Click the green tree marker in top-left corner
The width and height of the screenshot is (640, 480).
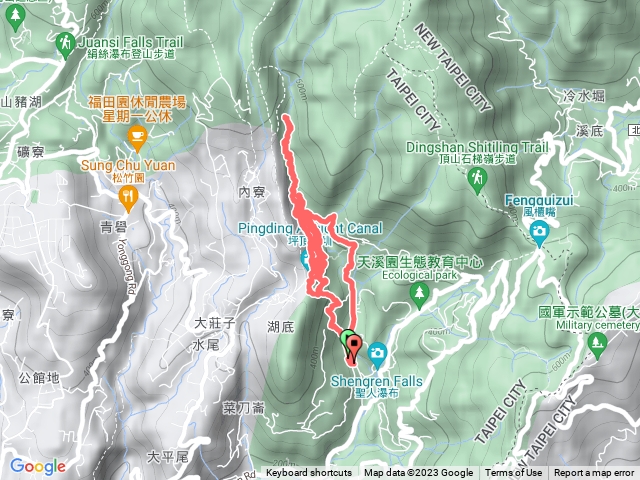click(x=16, y=17)
